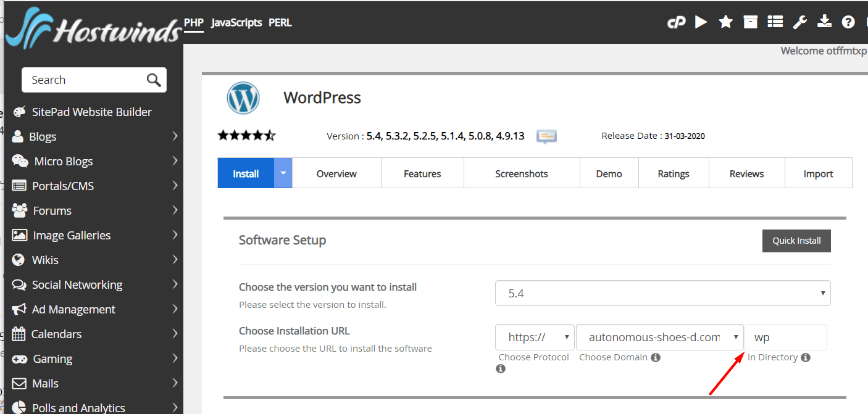Open the Choose Domain dropdown
The height and width of the screenshot is (414, 868).
659,337
